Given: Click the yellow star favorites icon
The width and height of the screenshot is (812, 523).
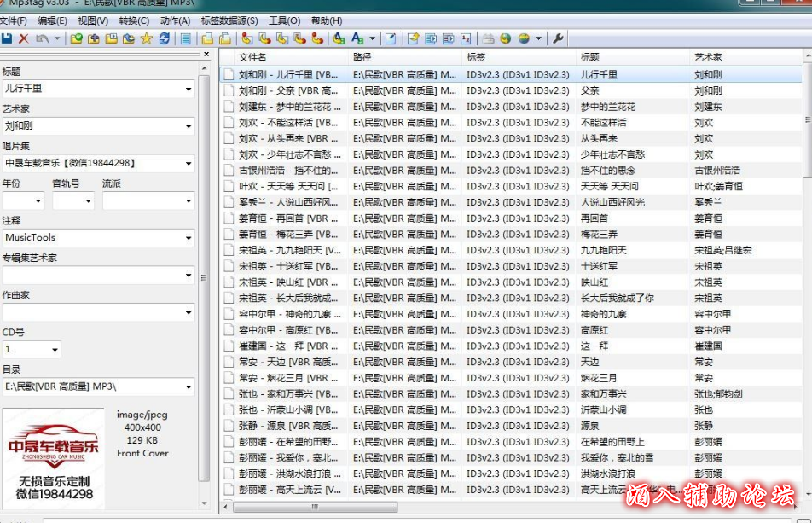Looking at the screenshot, I should 146,38.
